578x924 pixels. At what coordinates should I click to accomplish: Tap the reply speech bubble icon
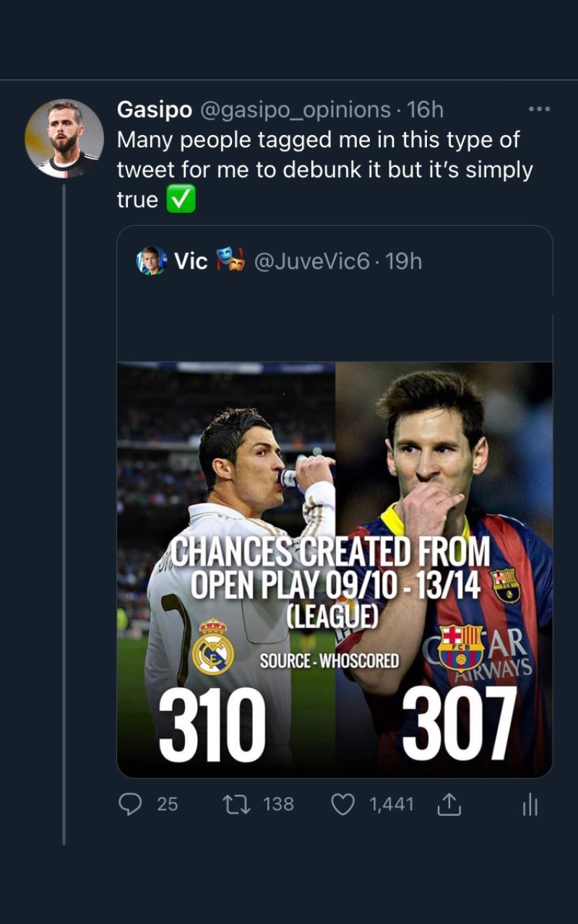click(x=130, y=804)
